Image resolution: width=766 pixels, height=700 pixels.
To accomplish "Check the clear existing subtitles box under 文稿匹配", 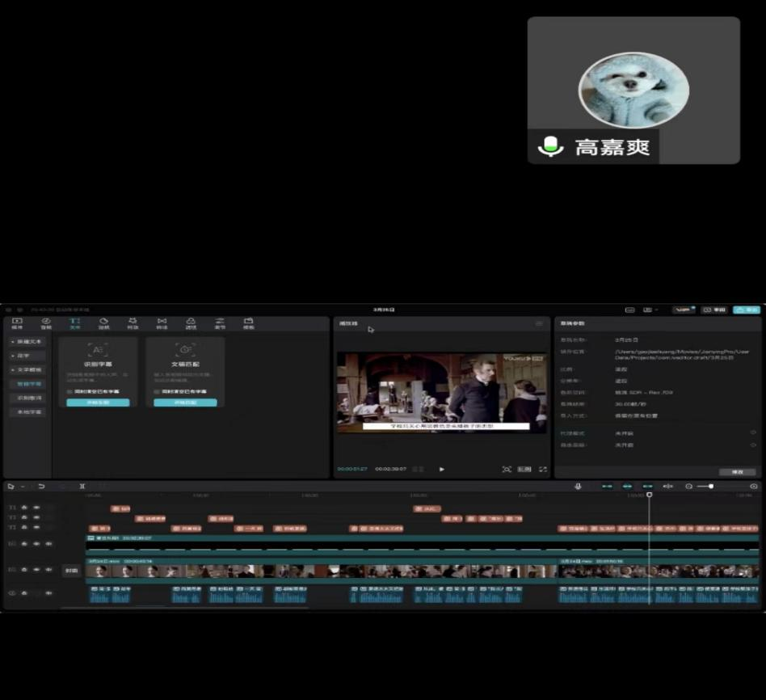I will (157, 391).
